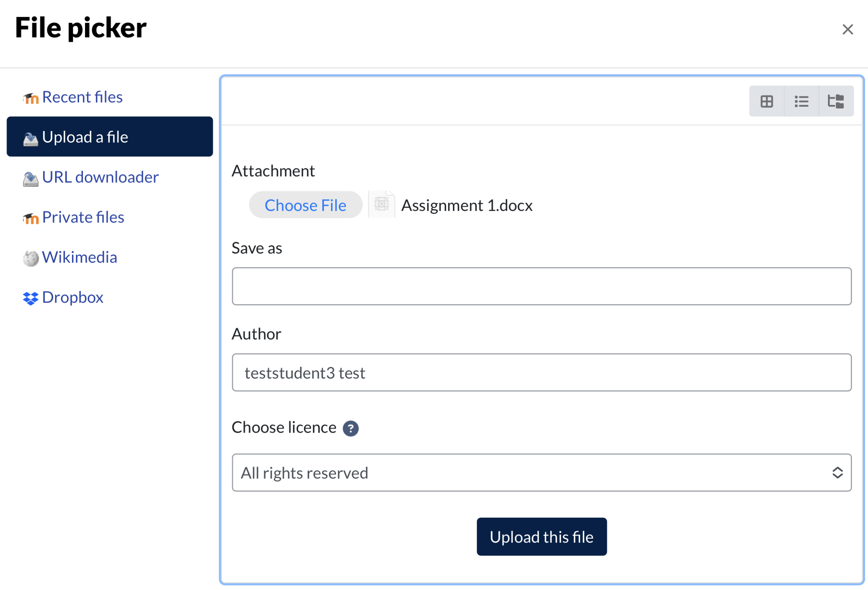868x590 pixels.
Task: Close the File picker dialog
Action: point(847,29)
